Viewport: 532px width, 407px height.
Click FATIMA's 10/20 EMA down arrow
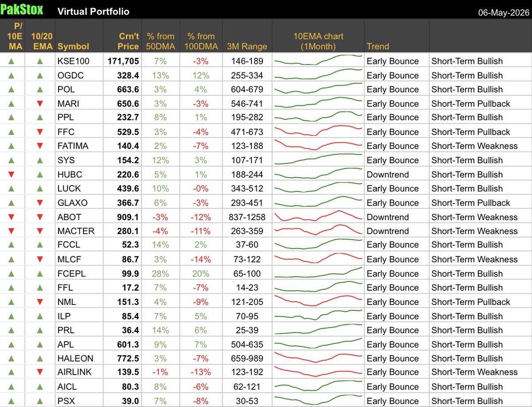[39, 146]
